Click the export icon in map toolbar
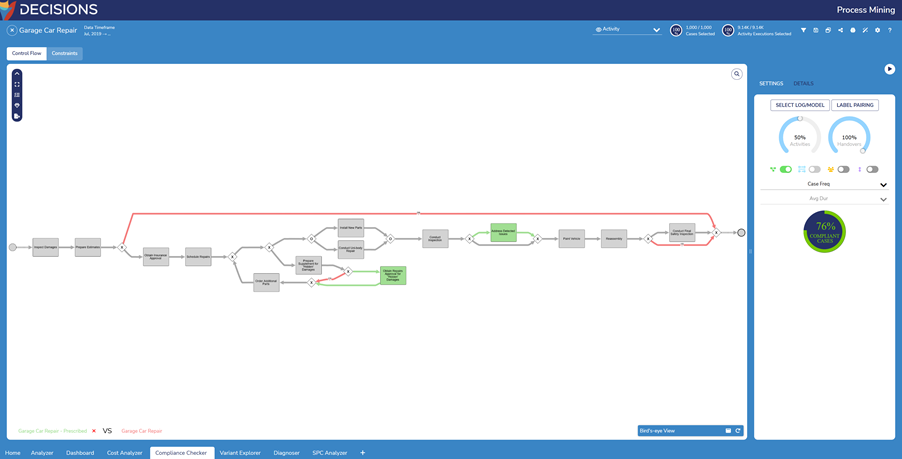Viewport: 902px width, 459px height. click(x=17, y=116)
